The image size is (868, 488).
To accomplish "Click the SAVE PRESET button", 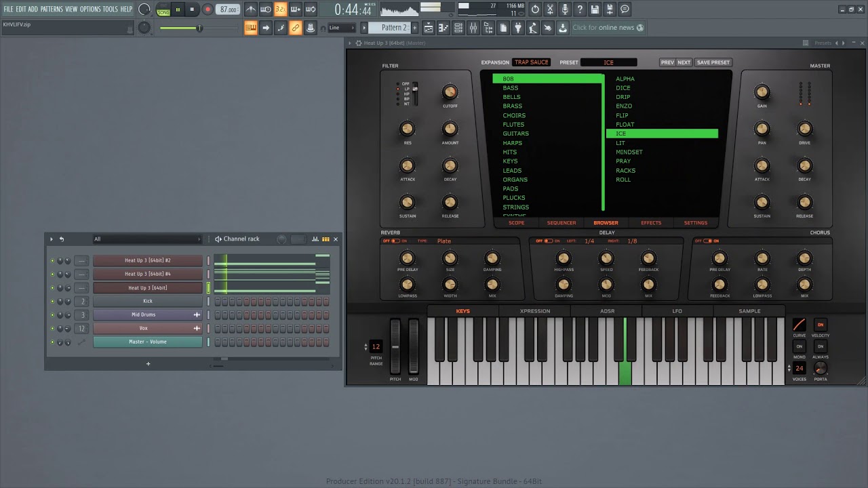I will pos(713,62).
